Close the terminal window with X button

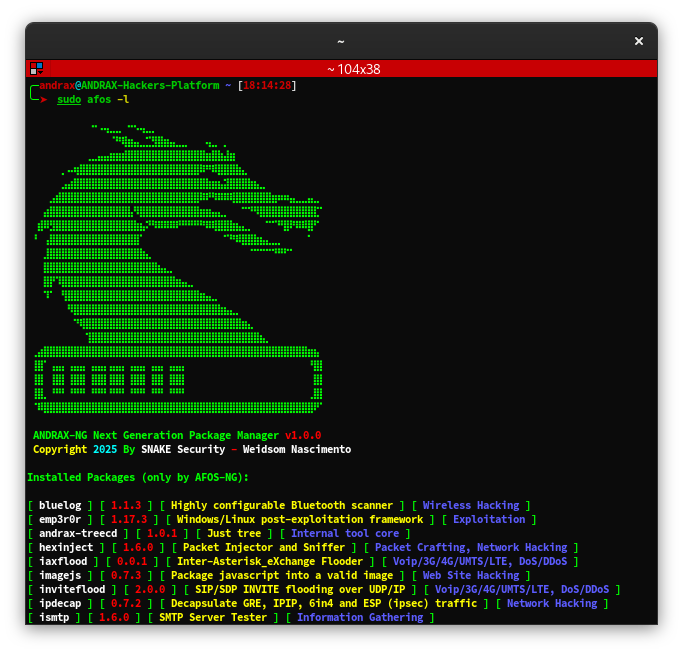[x=639, y=41]
